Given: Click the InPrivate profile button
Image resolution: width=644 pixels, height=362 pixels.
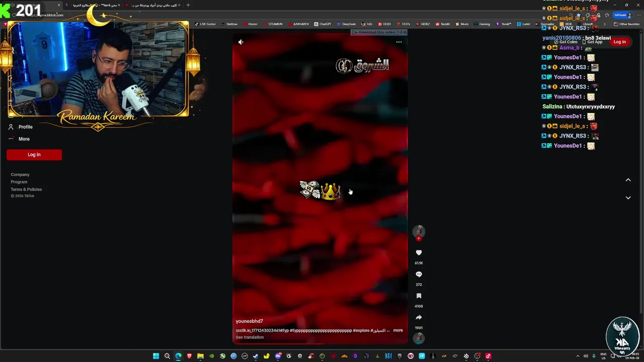Looking at the screenshot, I should coord(623,15).
